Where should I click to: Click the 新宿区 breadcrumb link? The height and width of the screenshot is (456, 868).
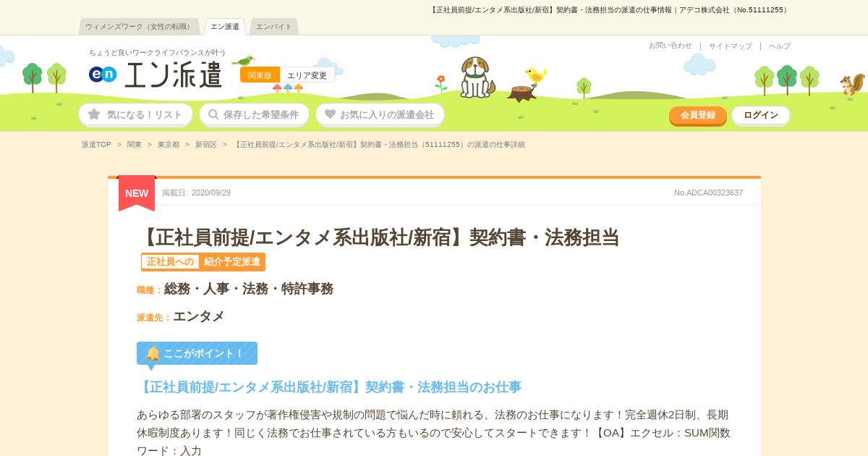click(x=206, y=145)
